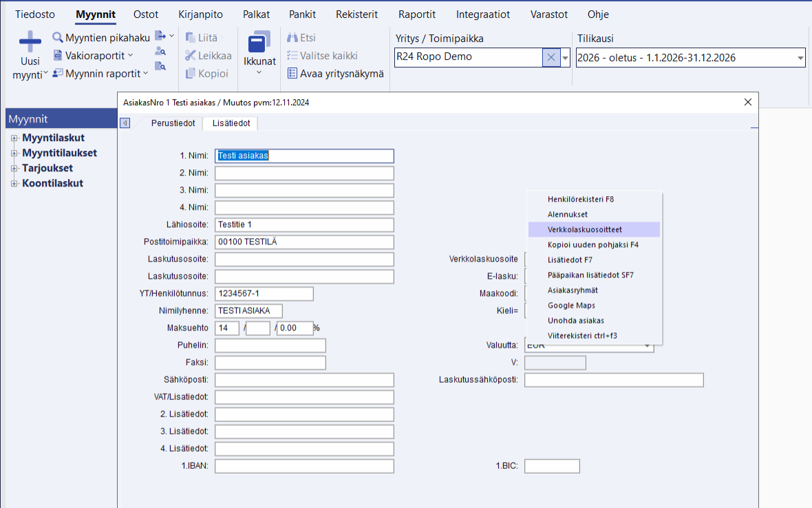The height and width of the screenshot is (508, 812).
Task: Click the tab scroll left arrow
Action: (125, 123)
